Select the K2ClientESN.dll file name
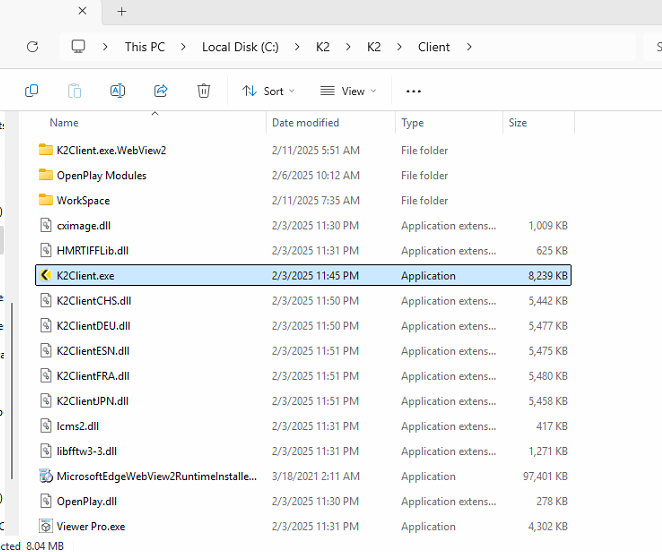This screenshot has height=552, width=662. (93, 351)
